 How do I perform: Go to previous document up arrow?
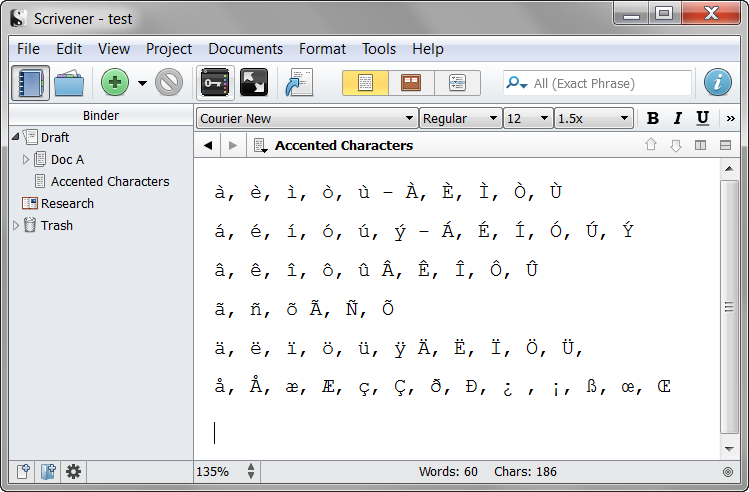pos(651,145)
